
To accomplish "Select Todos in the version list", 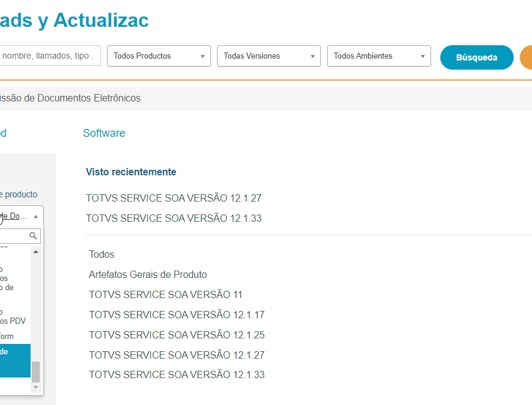I will coord(102,255).
